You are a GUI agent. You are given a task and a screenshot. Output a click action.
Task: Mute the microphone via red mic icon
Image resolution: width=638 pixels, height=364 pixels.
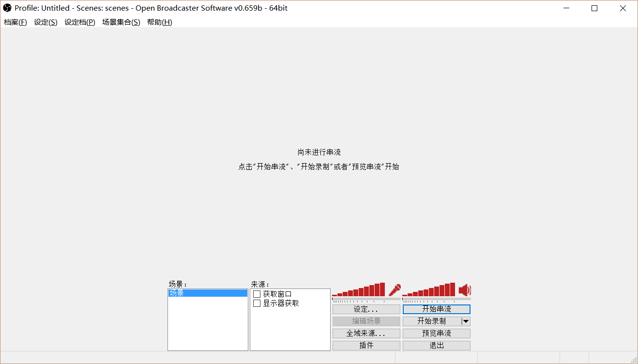[x=395, y=290]
